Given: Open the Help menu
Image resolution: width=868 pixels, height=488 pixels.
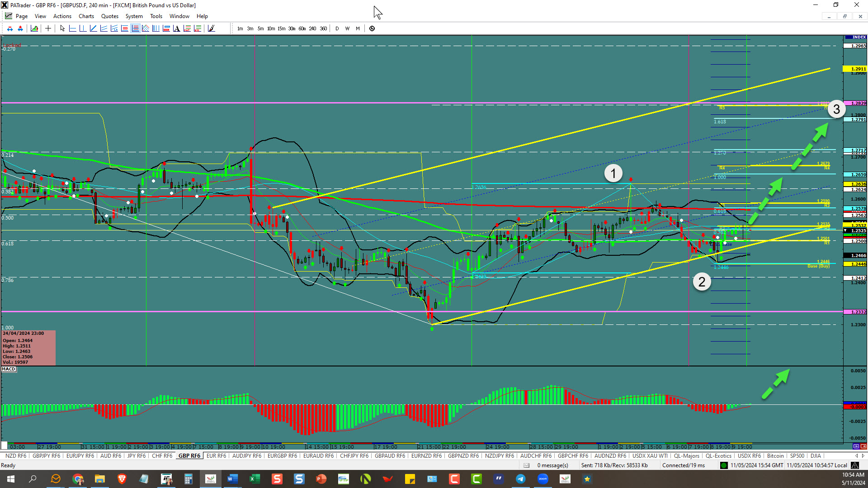Looking at the screenshot, I should pos(202,16).
